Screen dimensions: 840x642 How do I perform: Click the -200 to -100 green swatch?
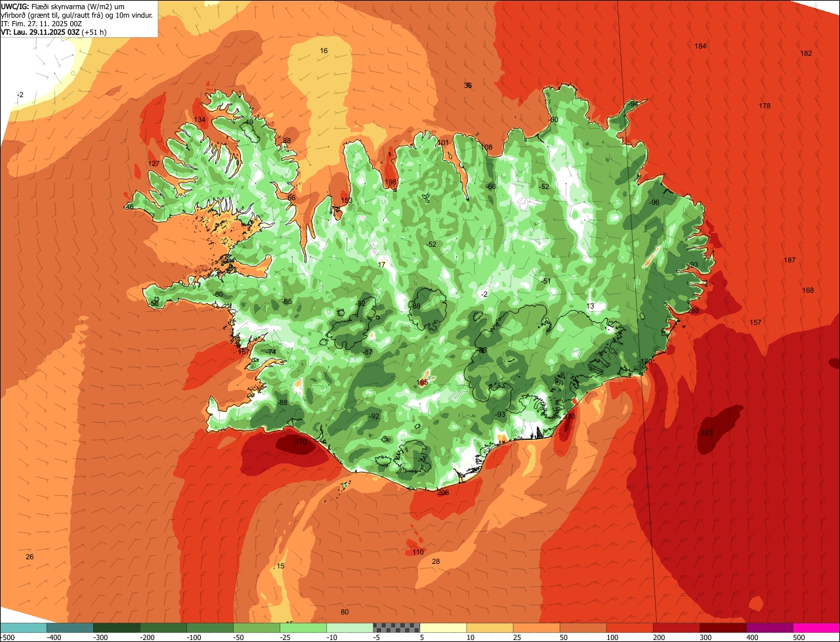click(163, 628)
